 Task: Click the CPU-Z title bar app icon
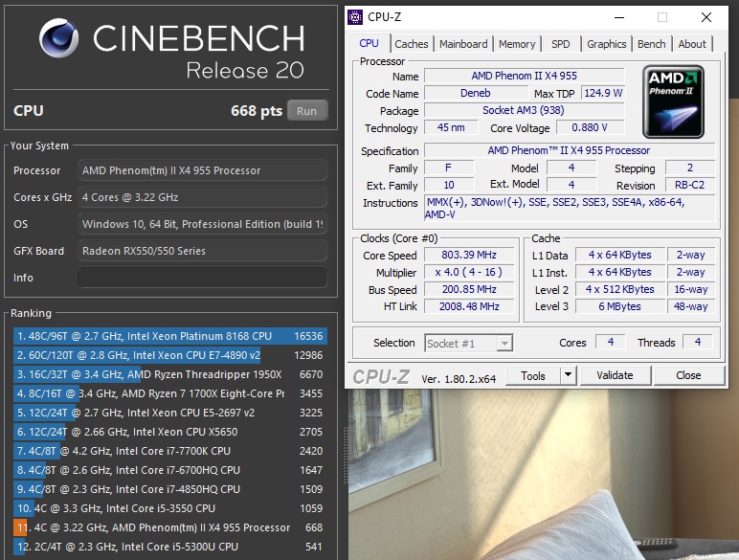pos(355,17)
